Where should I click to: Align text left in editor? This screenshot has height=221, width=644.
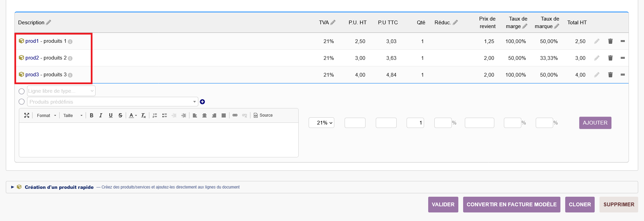(x=195, y=115)
